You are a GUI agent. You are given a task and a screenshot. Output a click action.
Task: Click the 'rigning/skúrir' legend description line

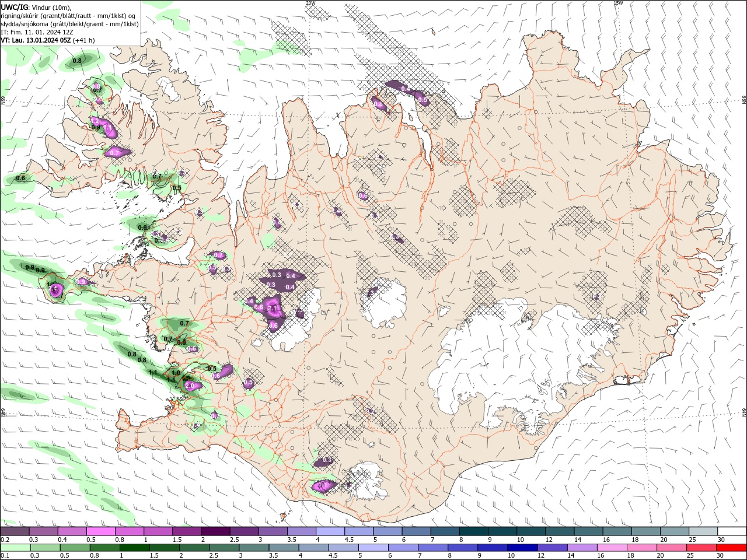click(68, 16)
